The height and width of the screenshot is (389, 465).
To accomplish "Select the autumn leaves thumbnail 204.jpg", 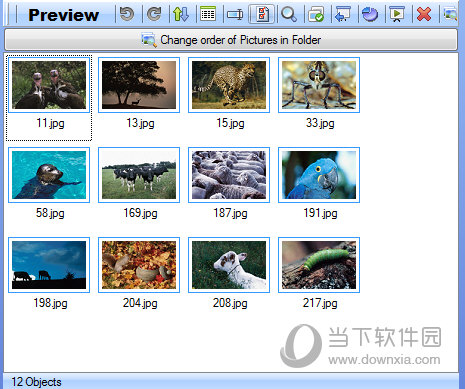I will (139, 265).
